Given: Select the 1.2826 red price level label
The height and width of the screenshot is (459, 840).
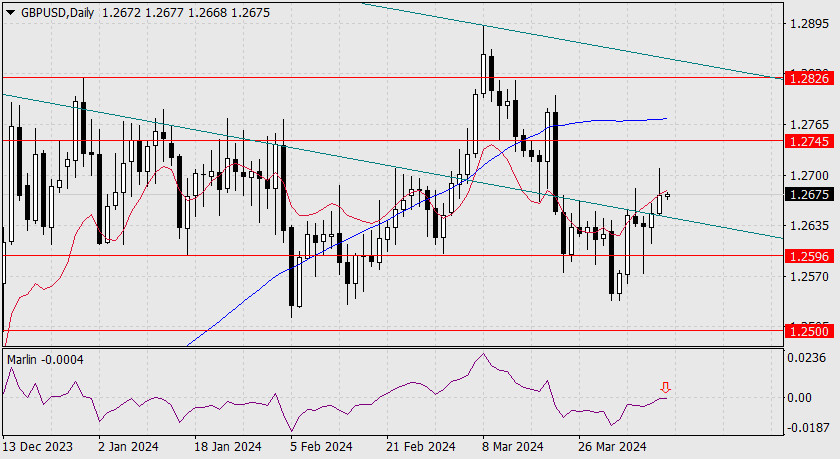Looking at the screenshot, I should 811,79.
